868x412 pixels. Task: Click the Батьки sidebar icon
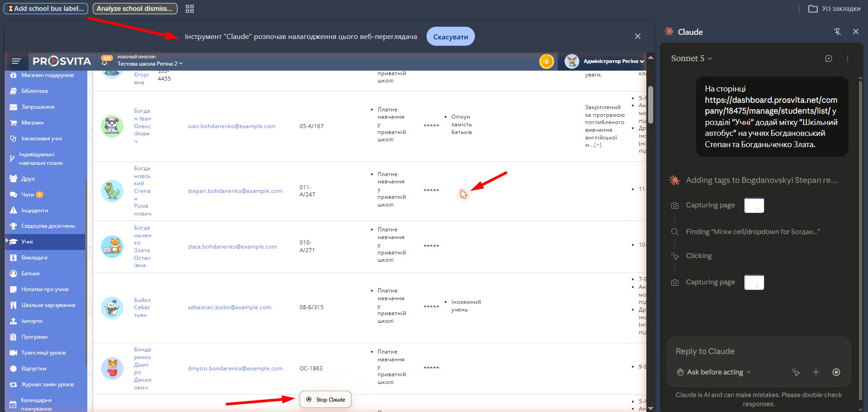point(14,273)
